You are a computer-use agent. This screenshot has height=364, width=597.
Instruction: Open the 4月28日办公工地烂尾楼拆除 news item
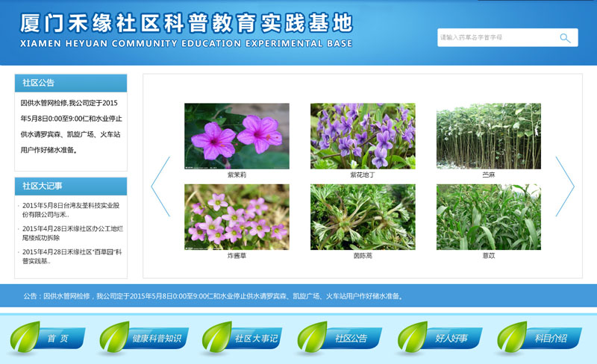point(71,233)
